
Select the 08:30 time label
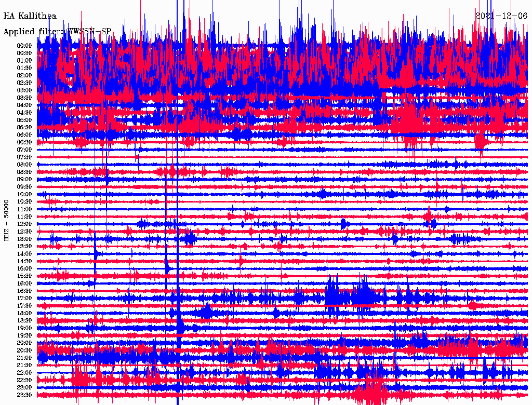24,172
